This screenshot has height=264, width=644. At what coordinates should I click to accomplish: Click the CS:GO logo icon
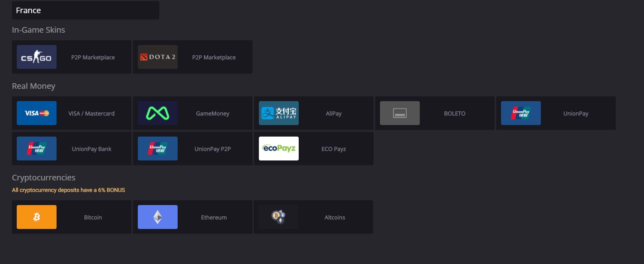coord(37,57)
